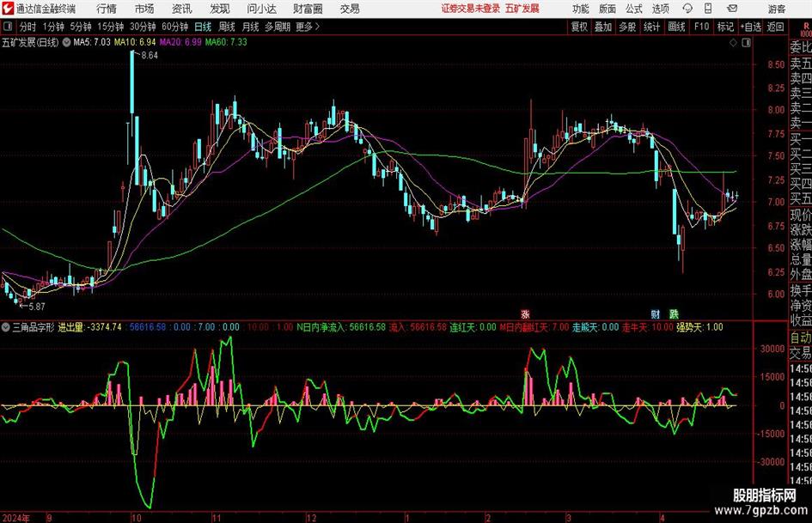Expand the dropdown beside 五矿发展(日线)
Screen dimensions: 812x523
pos(66,42)
